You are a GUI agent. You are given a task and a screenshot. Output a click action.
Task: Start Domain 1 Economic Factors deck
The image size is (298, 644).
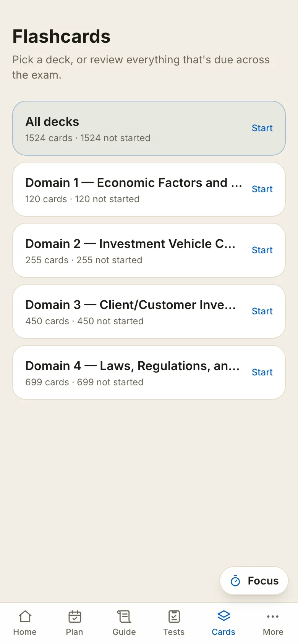tap(262, 189)
